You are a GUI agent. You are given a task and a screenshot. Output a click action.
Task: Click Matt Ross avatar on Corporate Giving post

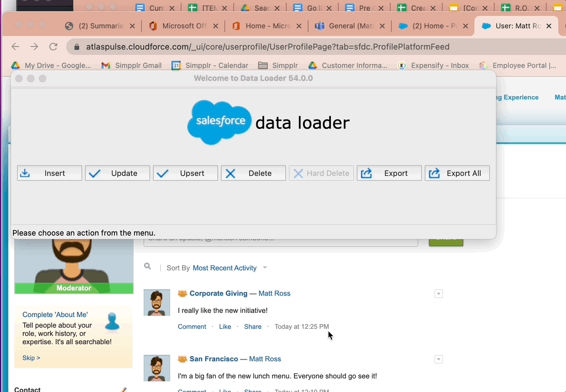(157, 303)
